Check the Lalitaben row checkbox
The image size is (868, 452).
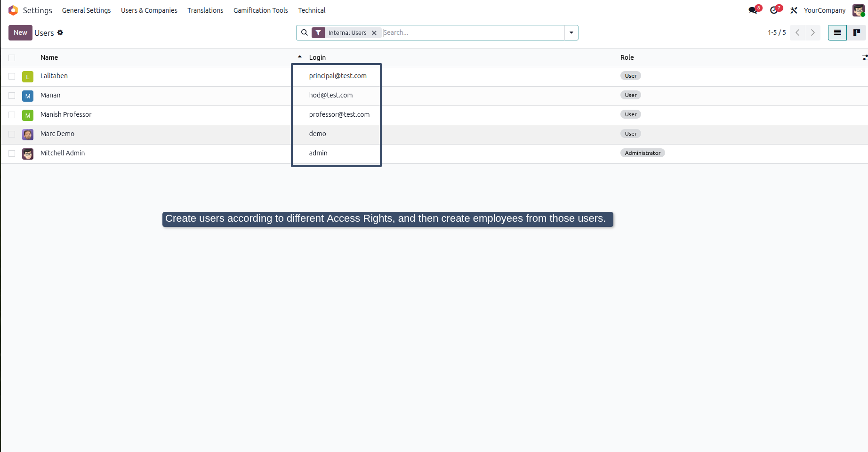click(12, 76)
